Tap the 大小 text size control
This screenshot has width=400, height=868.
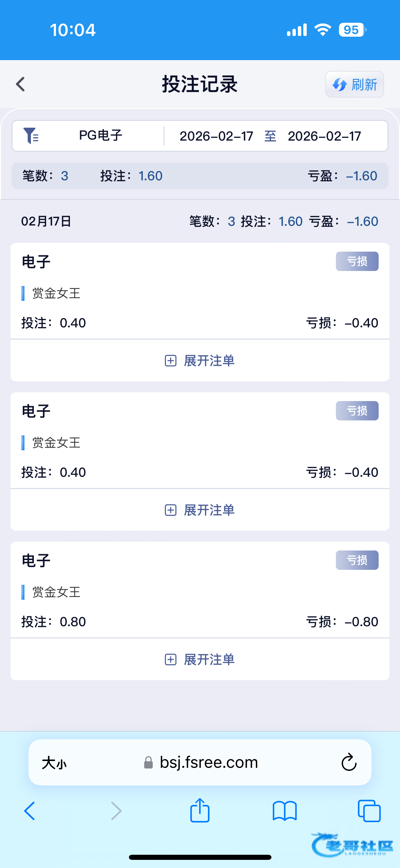54,763
